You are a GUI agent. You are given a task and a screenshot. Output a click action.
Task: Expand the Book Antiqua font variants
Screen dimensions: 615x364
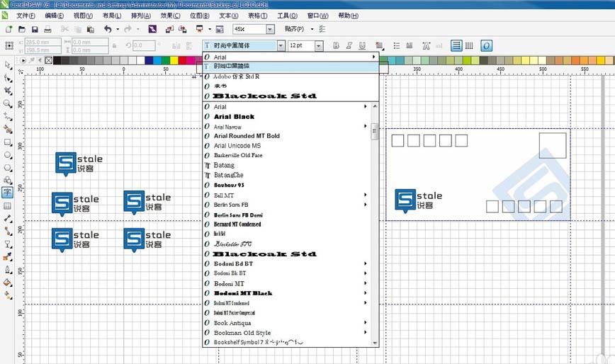pos(365,322)
